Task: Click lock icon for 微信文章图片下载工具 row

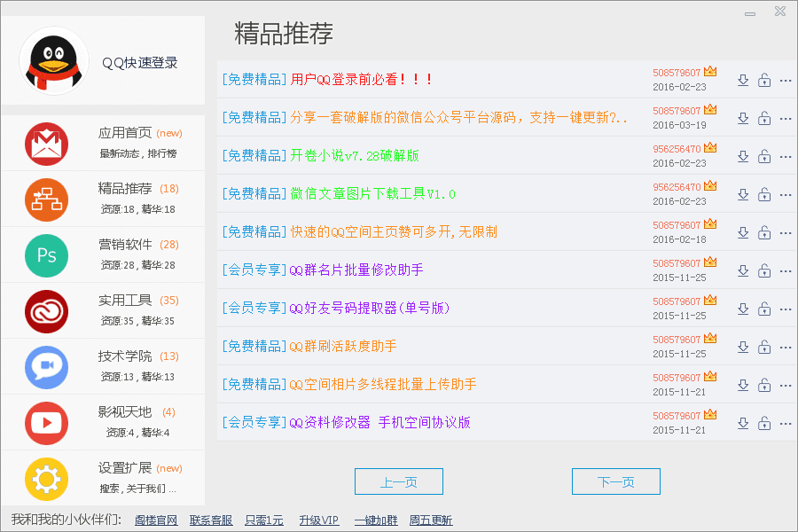Action: [x=764, y=194]
